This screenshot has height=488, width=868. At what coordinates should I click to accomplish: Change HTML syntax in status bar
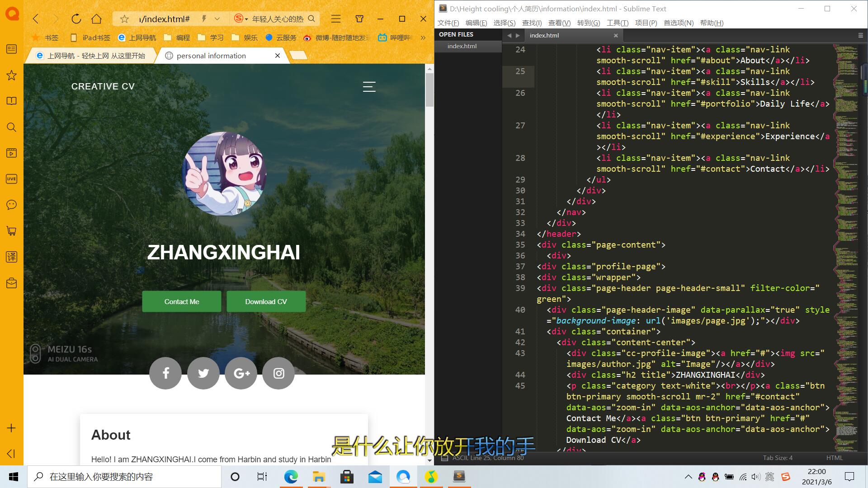coord(835,458)
